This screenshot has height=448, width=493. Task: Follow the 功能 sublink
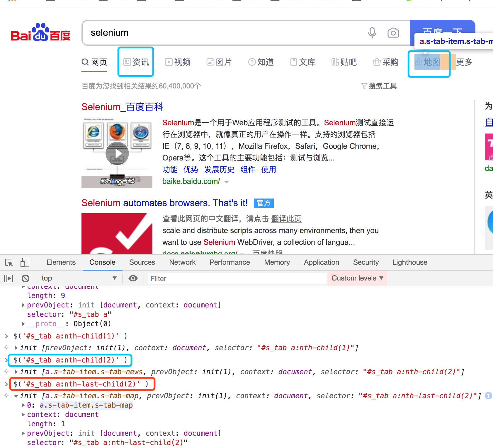tap(170, 170)
